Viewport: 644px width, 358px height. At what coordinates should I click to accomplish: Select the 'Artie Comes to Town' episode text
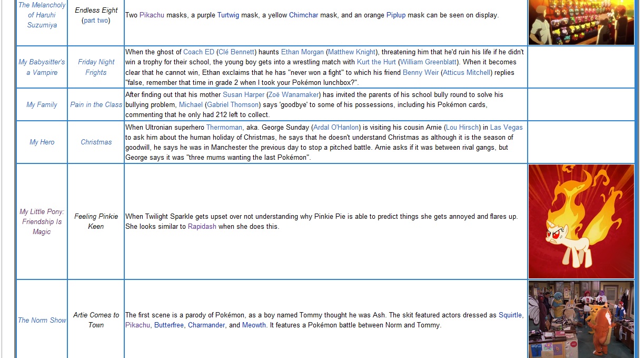[96, 320]
